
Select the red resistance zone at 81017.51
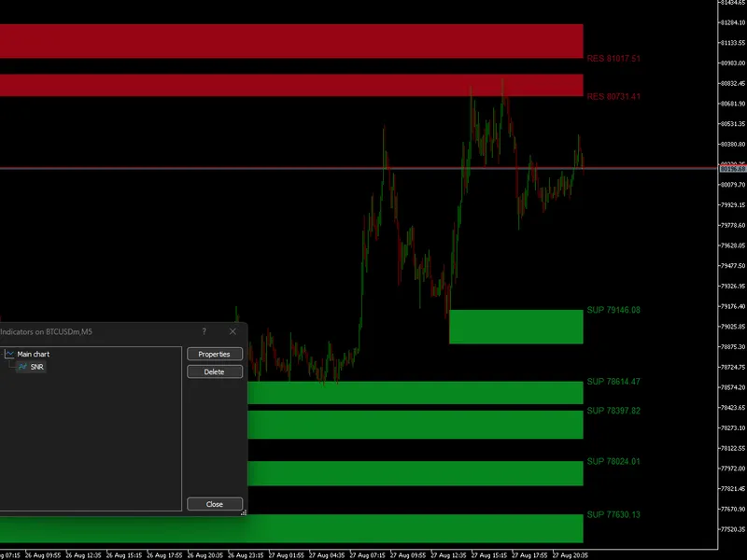coord(291,41)
